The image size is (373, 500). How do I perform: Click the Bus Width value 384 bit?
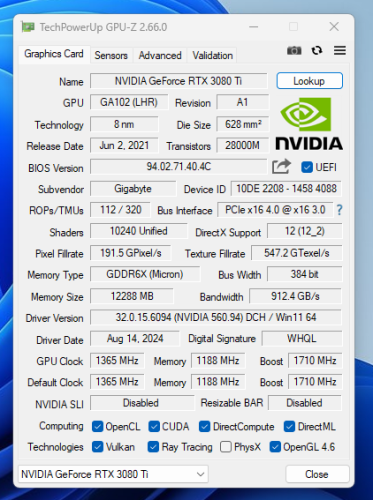(x=305, y=274)
